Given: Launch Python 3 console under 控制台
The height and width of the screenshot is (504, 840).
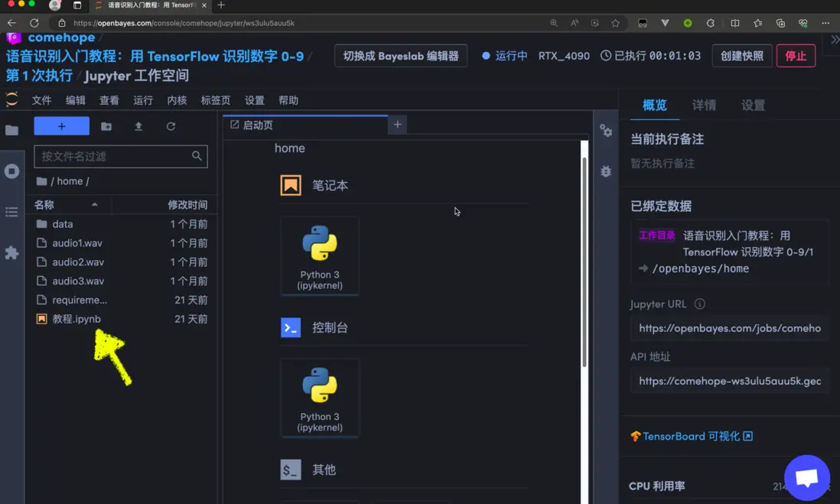Looking at the screenshot, I should [x=320, y=398].
